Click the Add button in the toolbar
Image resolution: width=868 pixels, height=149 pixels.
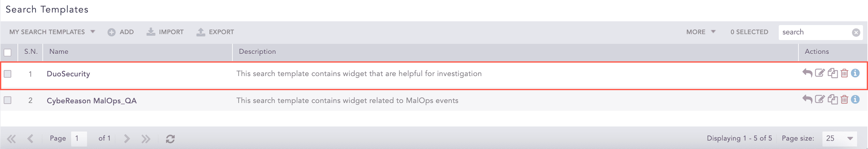point(121,32)
